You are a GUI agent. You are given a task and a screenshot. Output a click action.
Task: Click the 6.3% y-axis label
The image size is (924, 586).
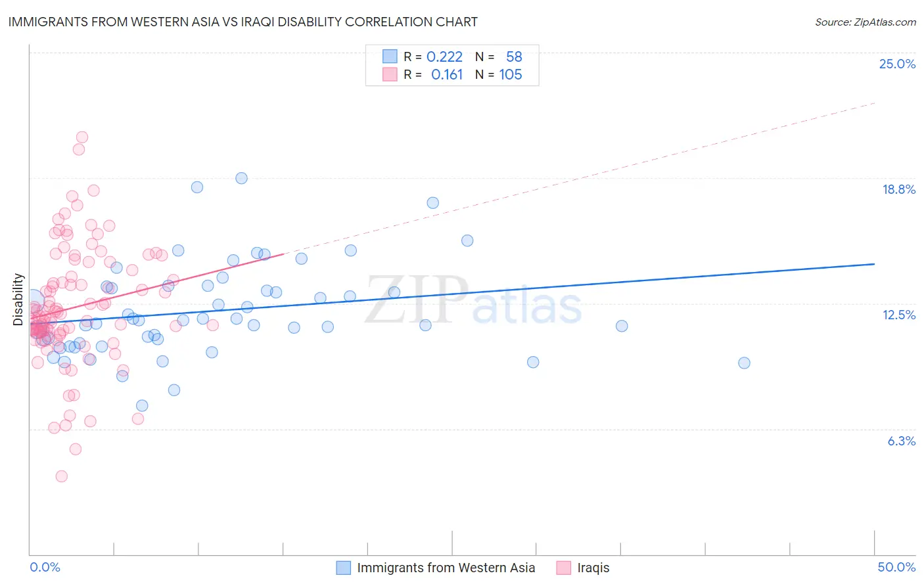coord(901,441)
